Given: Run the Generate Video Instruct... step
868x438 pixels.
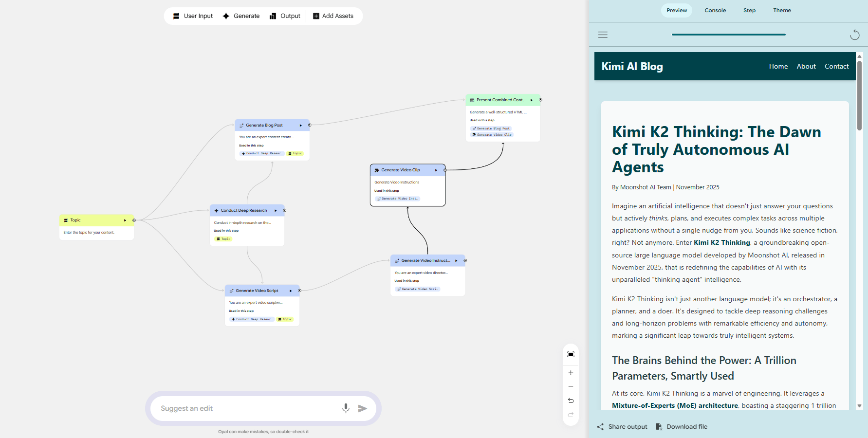Looking at the screenshot, I should pyautogui.click(x=456, y=261).
